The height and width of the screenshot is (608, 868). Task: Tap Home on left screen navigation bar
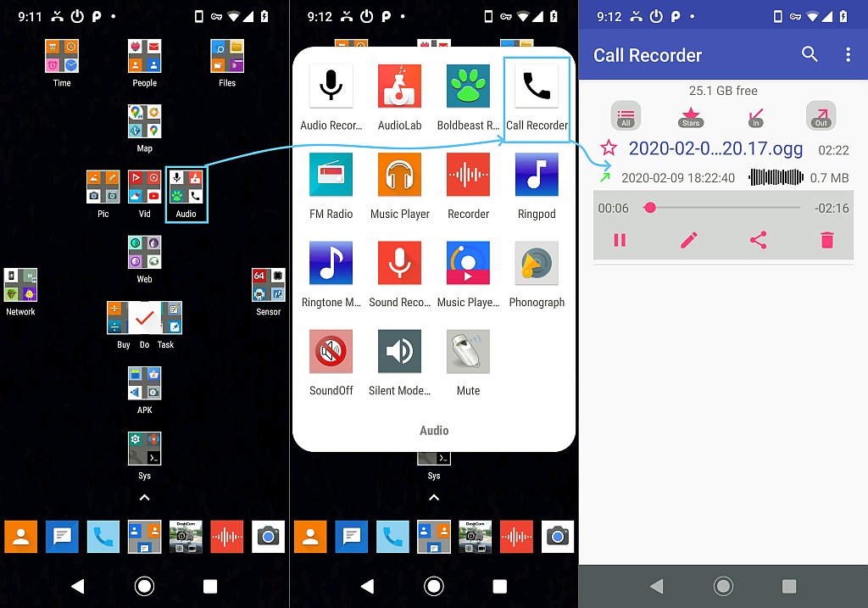(144, 586)
